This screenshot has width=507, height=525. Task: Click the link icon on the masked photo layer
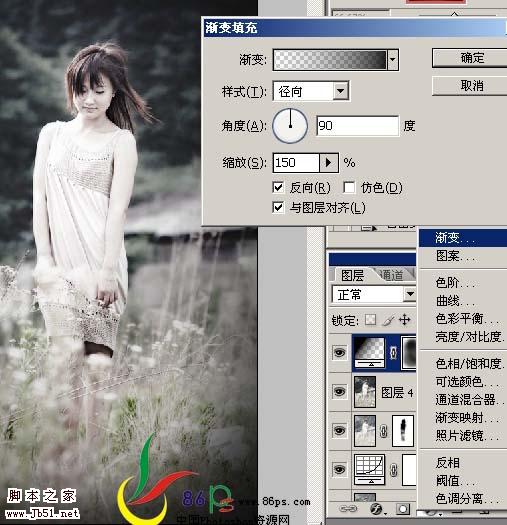[x=384, y=431]
